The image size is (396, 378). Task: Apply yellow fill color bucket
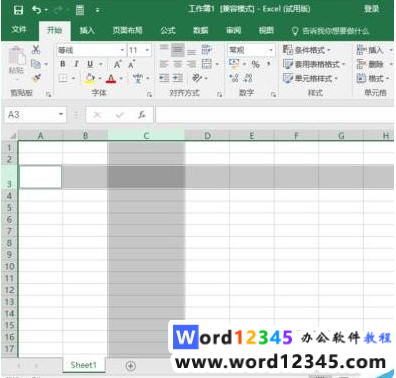tap(89, 78)
